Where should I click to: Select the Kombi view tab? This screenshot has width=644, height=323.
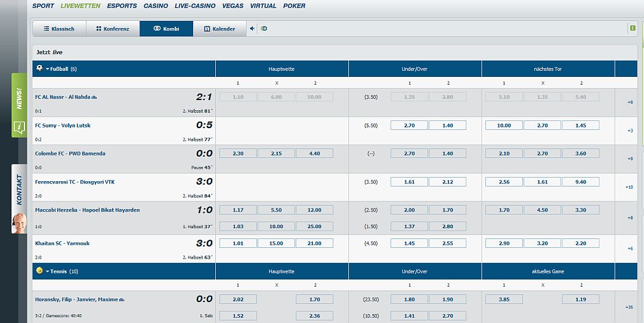pyautogui.click(x=166, y=29)
